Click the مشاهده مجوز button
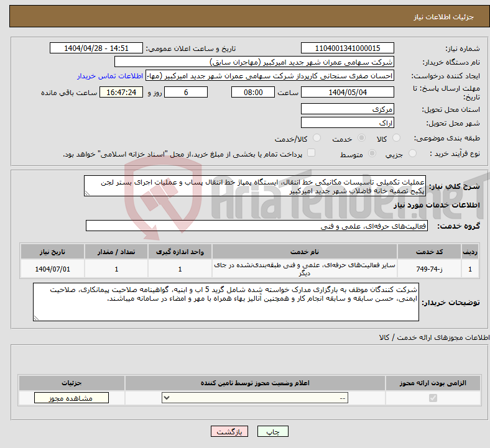Viewport: 490px width, 448px height. pyautogui.click(x=72, y=398)
